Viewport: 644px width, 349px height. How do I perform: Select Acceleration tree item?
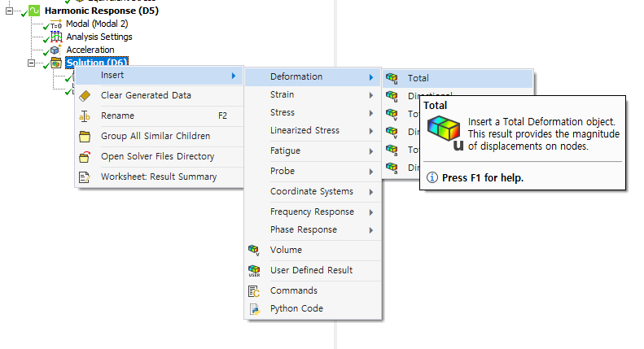coord(90,50)
